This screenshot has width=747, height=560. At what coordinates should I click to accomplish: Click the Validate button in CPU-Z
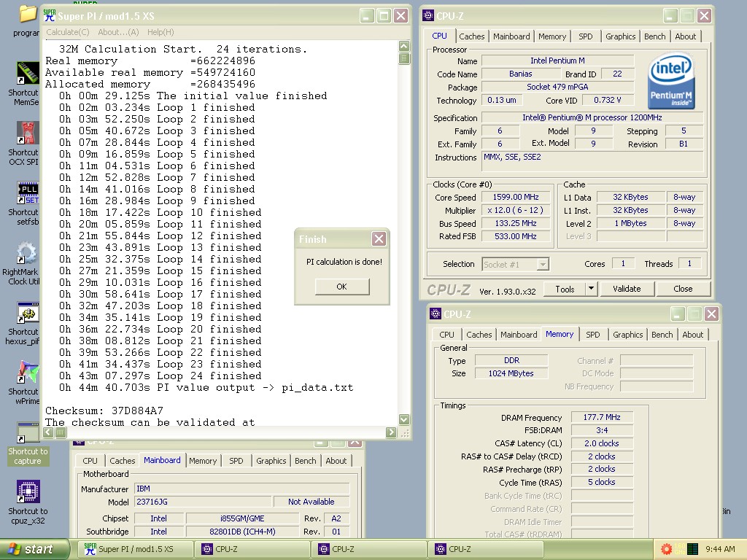coord(627,289)
